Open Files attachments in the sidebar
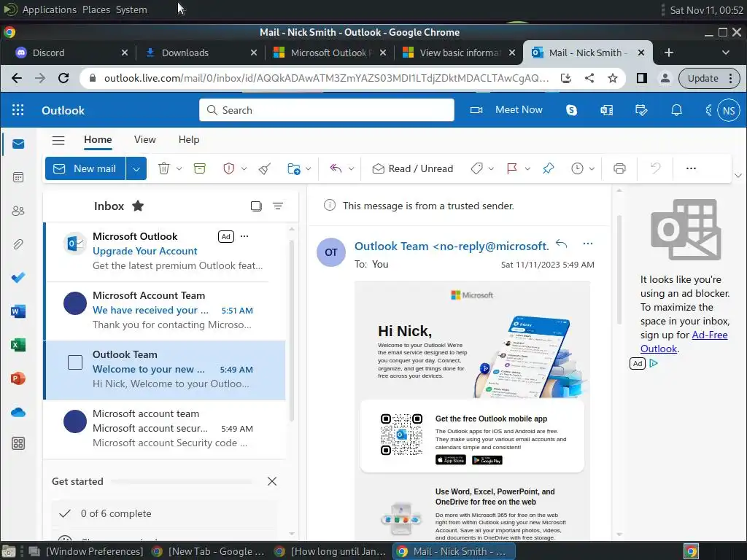This screenshot has height=560, width=747. coord(18,244)
